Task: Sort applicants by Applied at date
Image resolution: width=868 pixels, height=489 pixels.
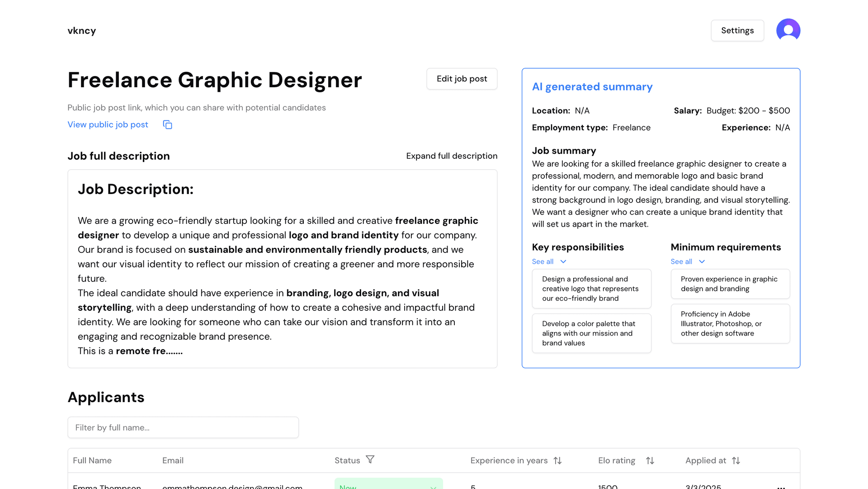Action: click(x=736, y=461)
